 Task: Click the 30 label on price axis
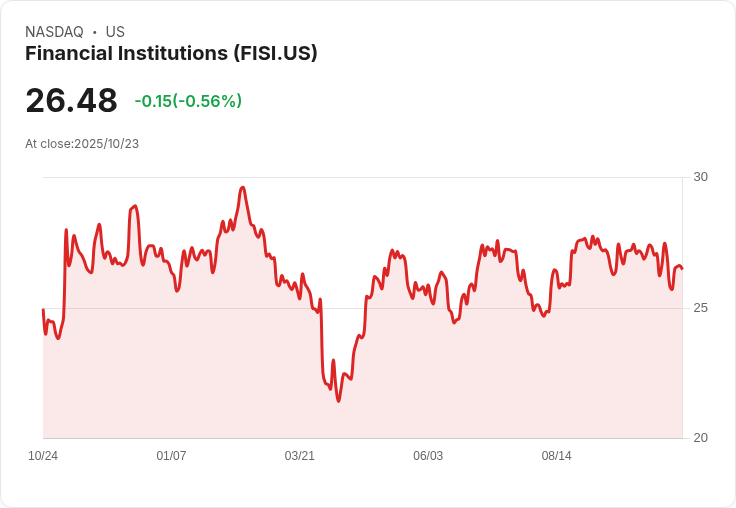(x=700, y=177)
